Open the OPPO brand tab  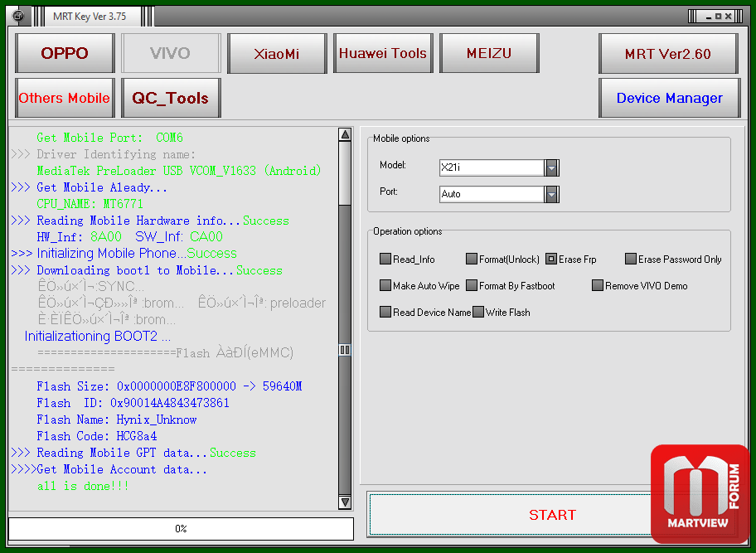point(65,54)
